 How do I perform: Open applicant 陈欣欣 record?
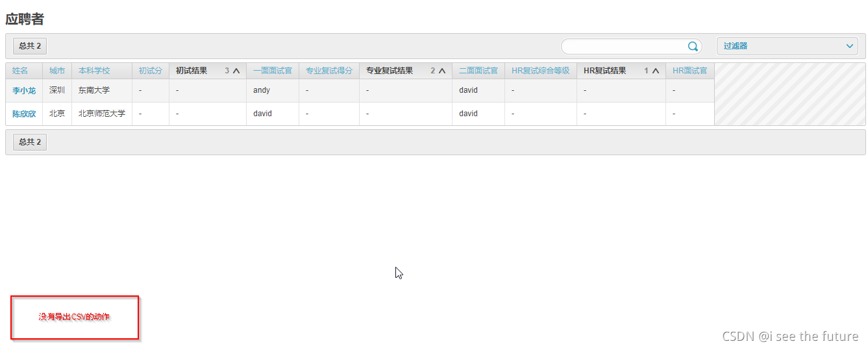click(24, 114)
